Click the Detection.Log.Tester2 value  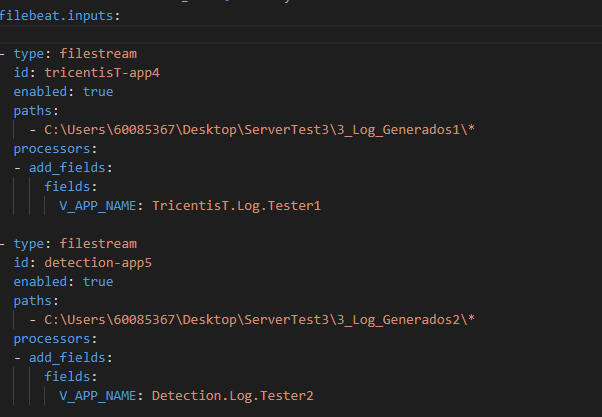coord(232,395)
